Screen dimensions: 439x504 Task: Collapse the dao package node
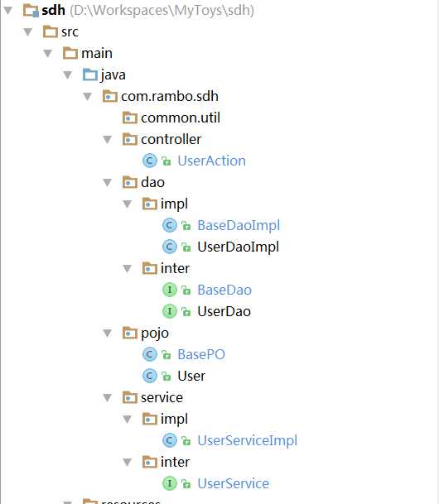[107, 183]
